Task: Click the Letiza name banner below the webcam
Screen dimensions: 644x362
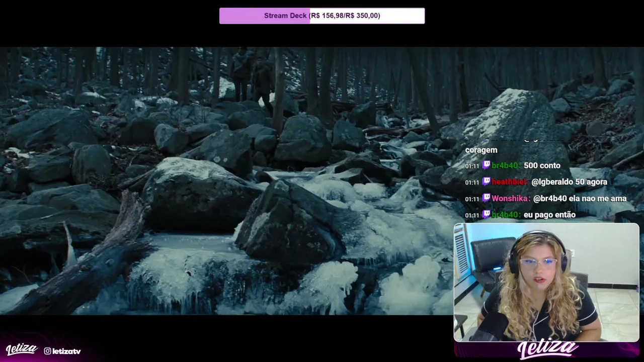Action: 547,349
